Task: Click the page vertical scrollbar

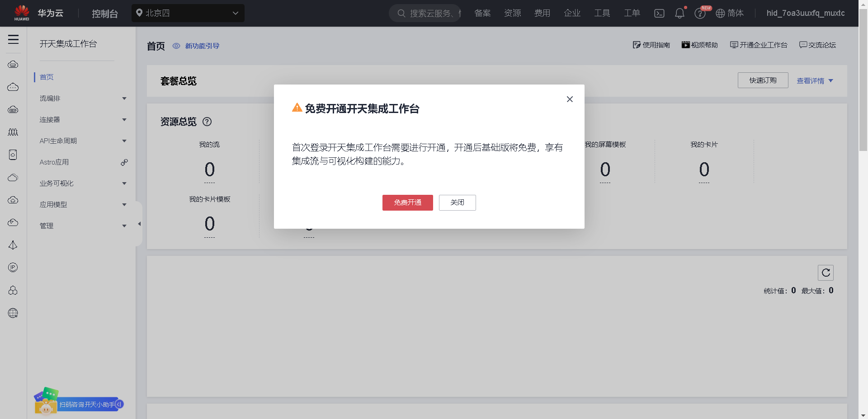Action: 863,79
